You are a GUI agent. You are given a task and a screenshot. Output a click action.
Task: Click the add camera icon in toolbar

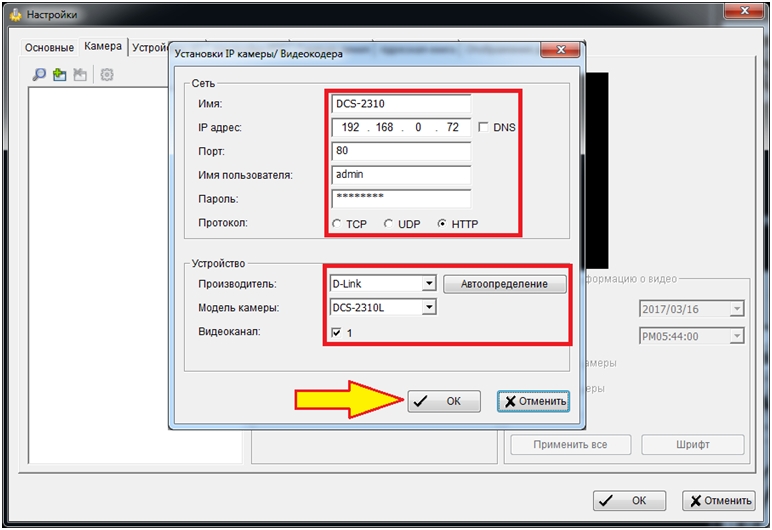(x=60, y=74)
